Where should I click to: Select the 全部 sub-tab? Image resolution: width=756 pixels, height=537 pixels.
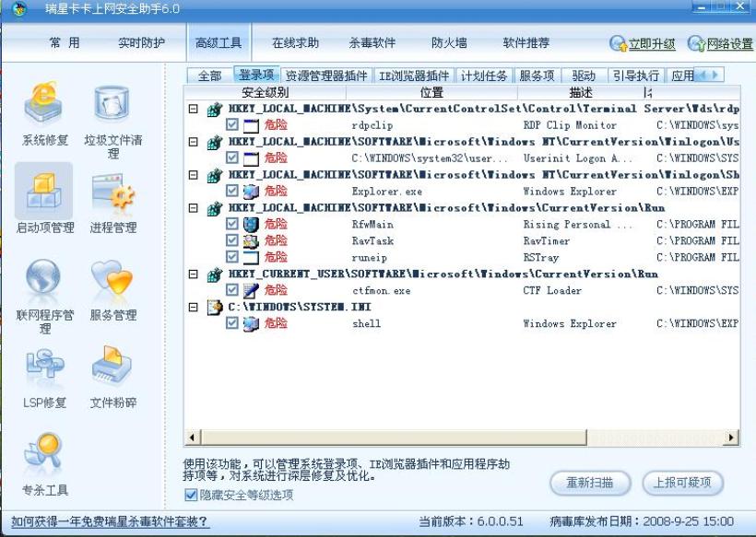coord(209,76)
